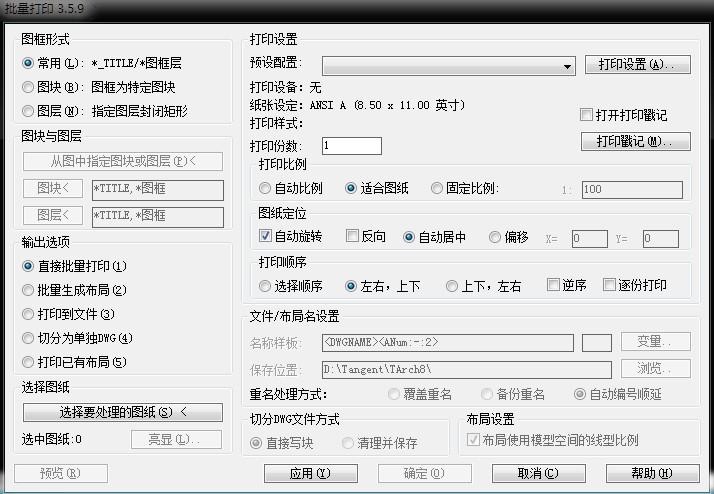Screen dimensions: 714x494
Task: Click the 确定(O) button
Action: tap(424, 474)
